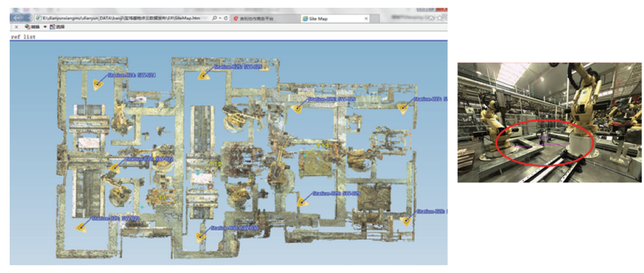Click the ref list text
This screenshot has width=644, height=273.
point(23,37)
